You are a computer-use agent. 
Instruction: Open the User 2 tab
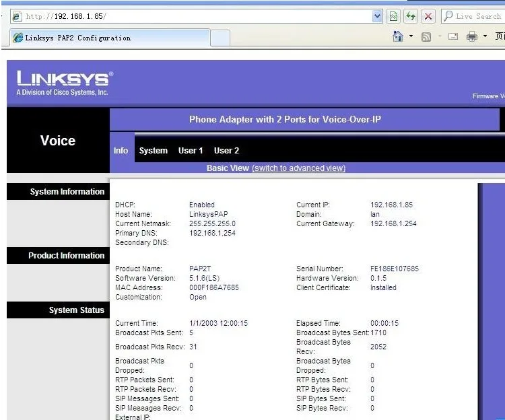[x=226, y=151]
